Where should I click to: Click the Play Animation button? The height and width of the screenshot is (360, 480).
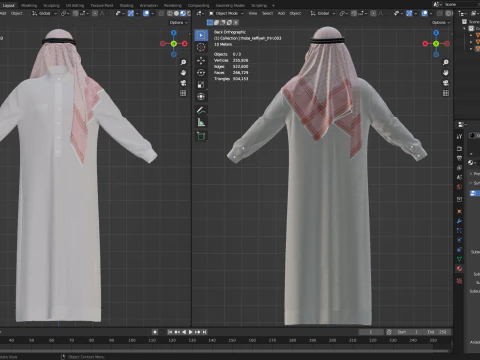(x=191, y=332)
